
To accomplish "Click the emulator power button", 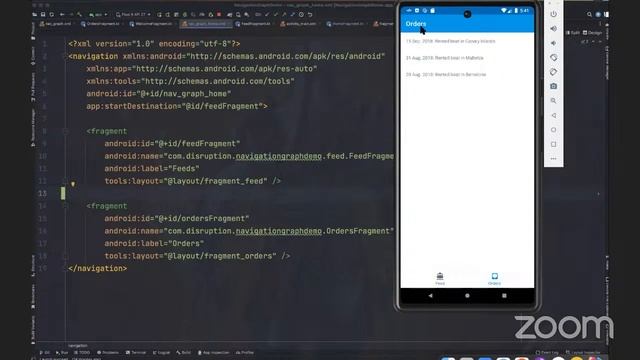I will coord(553,14).
